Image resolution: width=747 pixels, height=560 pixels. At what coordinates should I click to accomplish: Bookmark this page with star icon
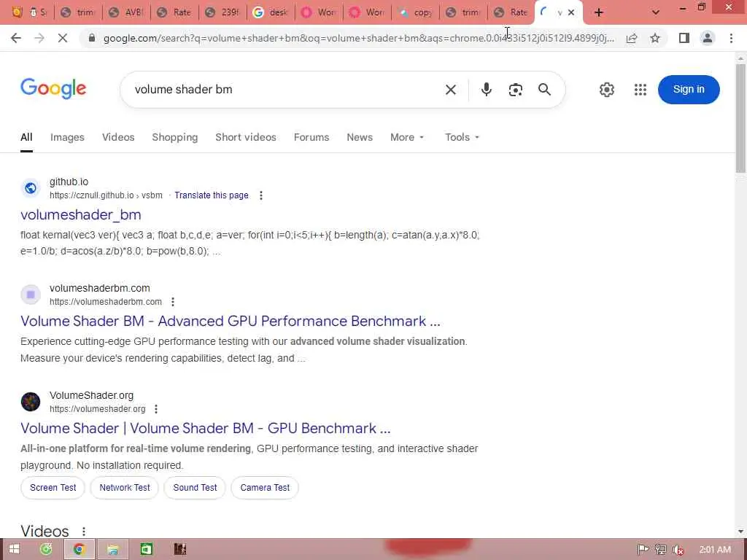(655, 38)
